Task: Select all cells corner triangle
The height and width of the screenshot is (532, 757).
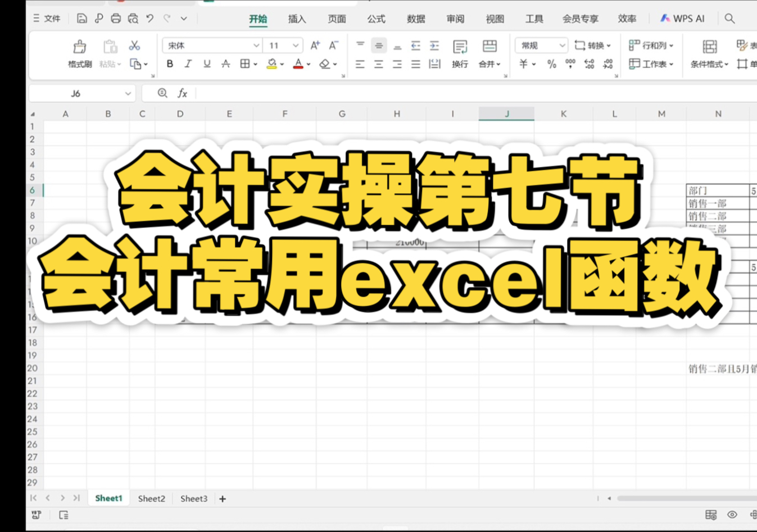Action: 33,114
